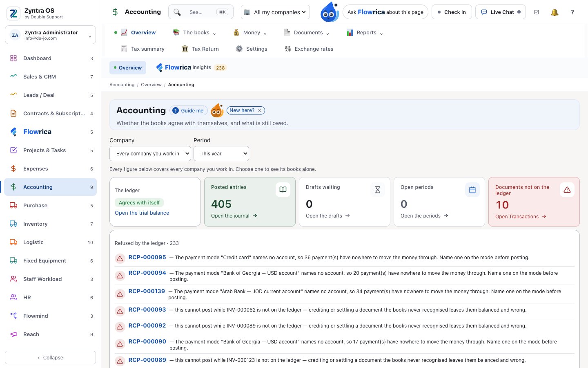588x368 pixels.
Task: Open the Contracts & Subscriptions icon
Action: click(x=13, y=113)
